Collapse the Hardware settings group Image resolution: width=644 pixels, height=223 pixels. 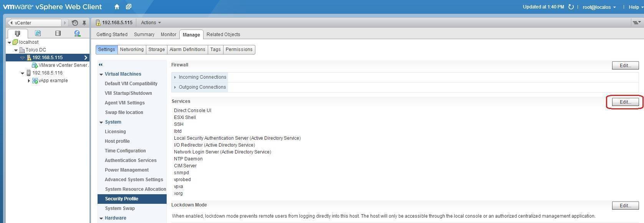[x=101, y=218]
